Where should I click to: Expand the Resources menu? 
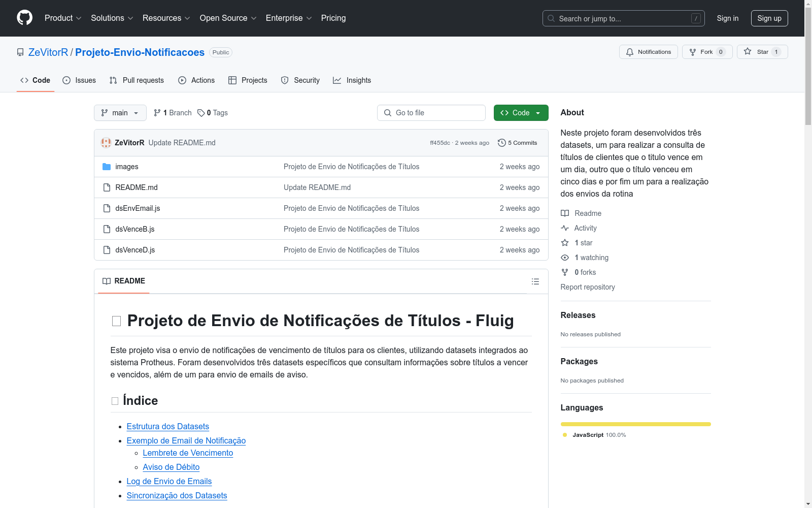(166, 18)
